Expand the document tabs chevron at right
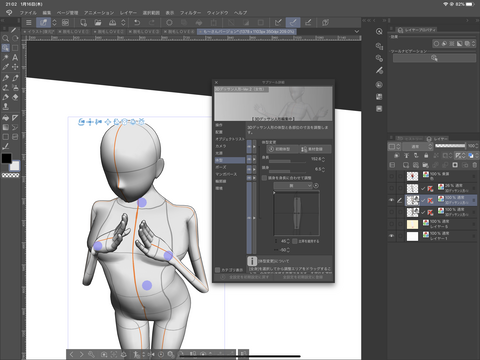 tap(357, 32)
